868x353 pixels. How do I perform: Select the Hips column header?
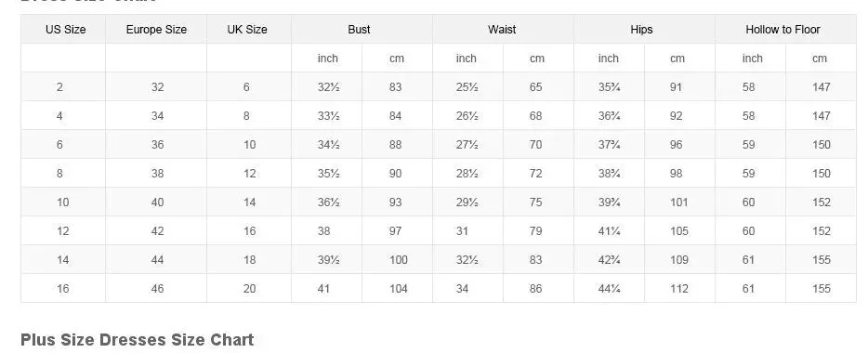point(641,30)
